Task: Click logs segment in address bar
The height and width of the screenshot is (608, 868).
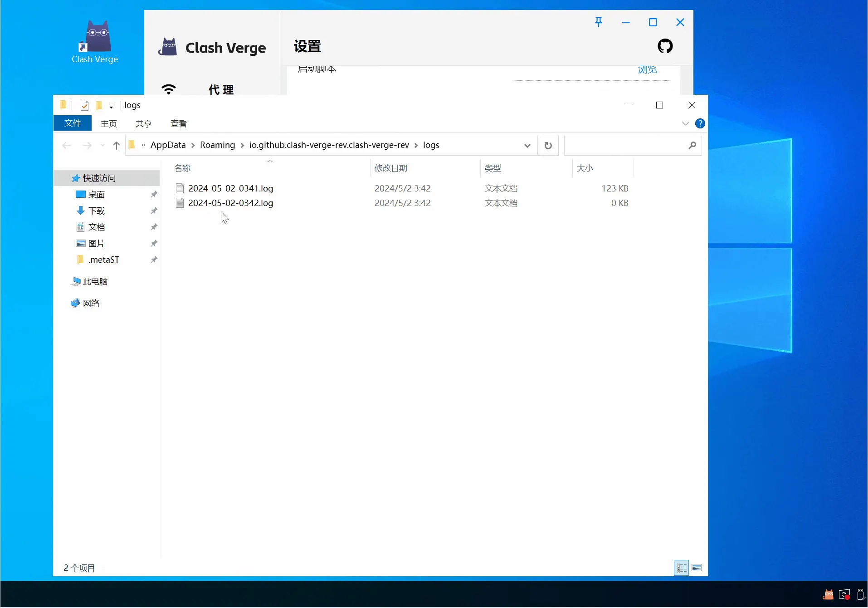Action: click(x=431, y=145)
